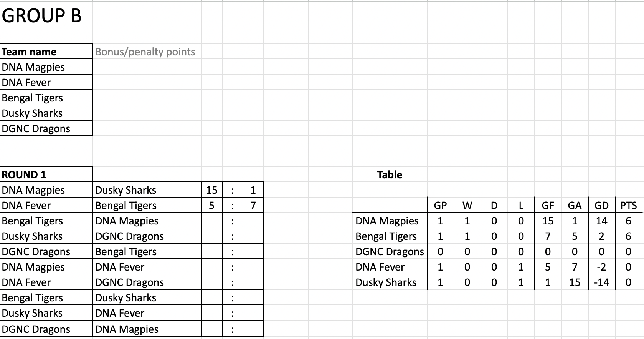Click the score 5 in DNA Fever's first match
The image size is (644, 339).
pos(211,206)
